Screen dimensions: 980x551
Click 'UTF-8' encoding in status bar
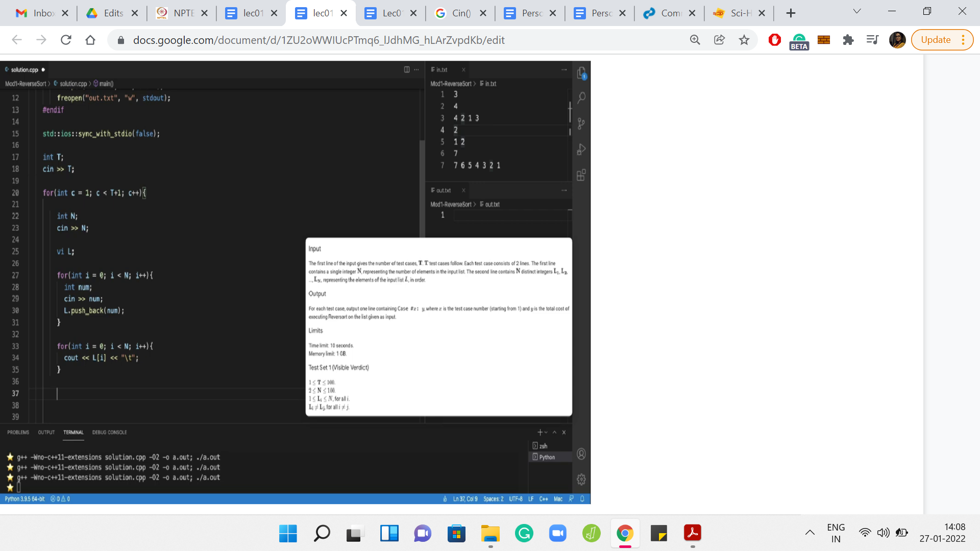tap(516, 499)
